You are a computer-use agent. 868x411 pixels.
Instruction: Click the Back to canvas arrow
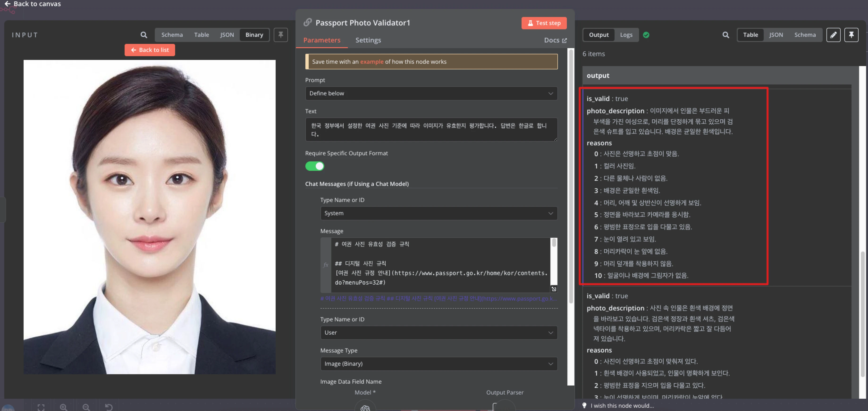pyautogui.click(x=7, y=4)
